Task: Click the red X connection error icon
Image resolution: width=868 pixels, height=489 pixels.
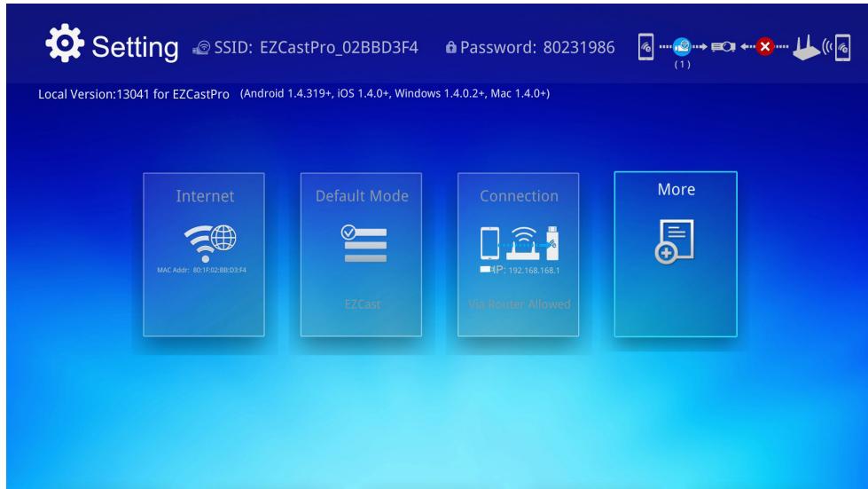Action: (x=765, y=46)
